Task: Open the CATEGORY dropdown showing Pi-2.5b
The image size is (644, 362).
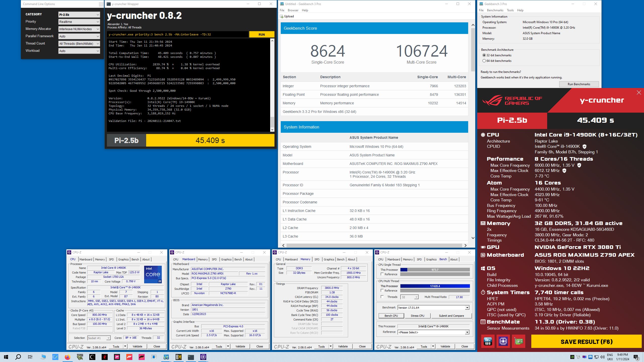Action: [x=79, y=15]
